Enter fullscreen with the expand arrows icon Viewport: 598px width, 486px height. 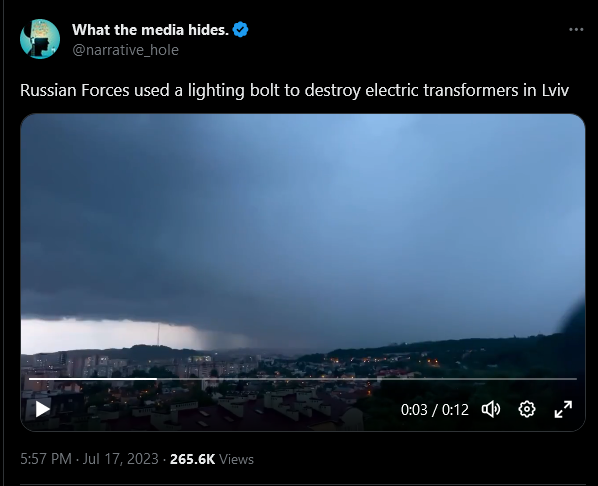click(563, 409)
